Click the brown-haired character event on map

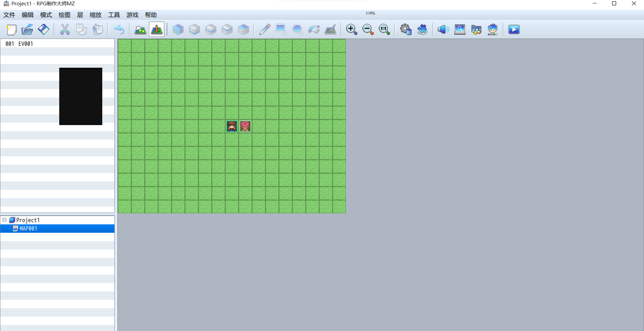pyautogui.click(x=232, y=126)
